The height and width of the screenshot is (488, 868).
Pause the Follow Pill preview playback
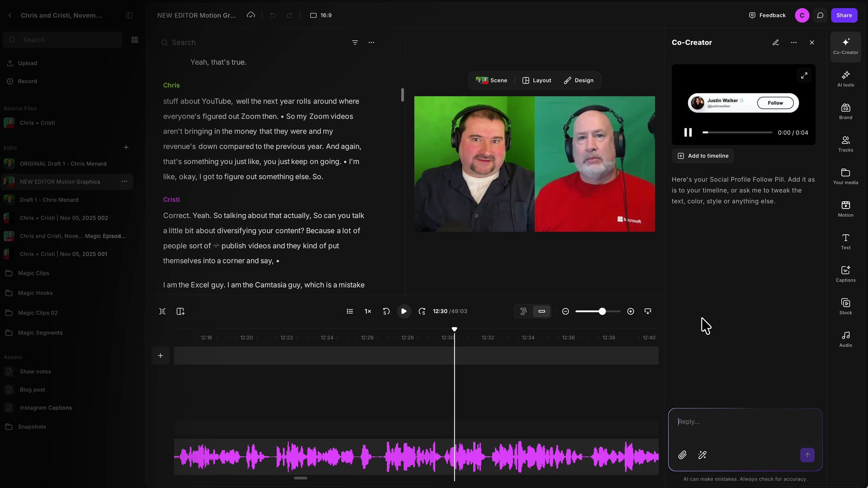688,132
